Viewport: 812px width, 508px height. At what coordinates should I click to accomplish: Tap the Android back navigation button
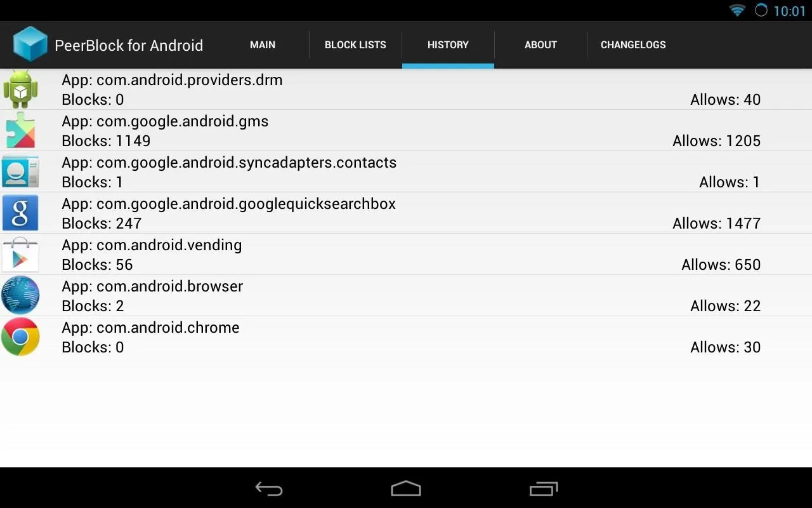[269, 488]
